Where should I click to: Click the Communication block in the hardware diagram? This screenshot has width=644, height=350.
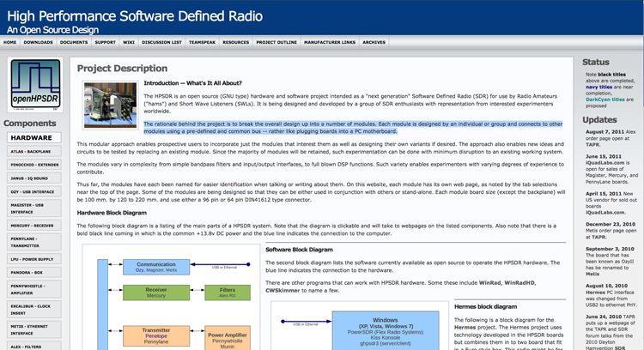(156, 264)
